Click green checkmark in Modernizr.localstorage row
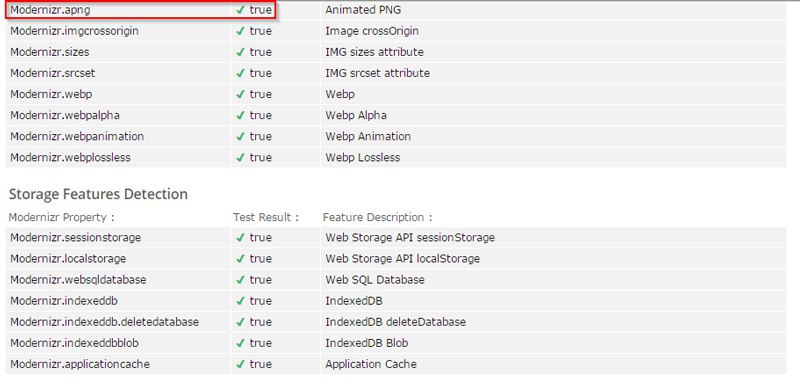This screenshot has height=386, width=800. click(x=240, y=259)
